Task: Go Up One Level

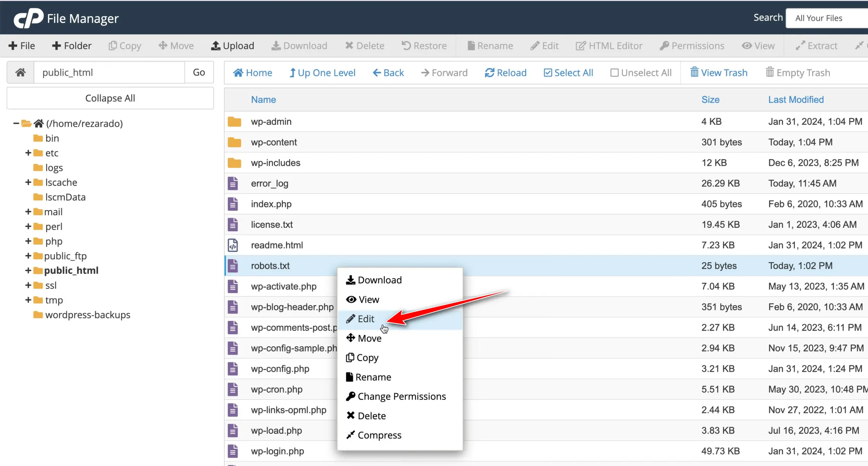Action: pyautogui.click(x=322, y=73)
